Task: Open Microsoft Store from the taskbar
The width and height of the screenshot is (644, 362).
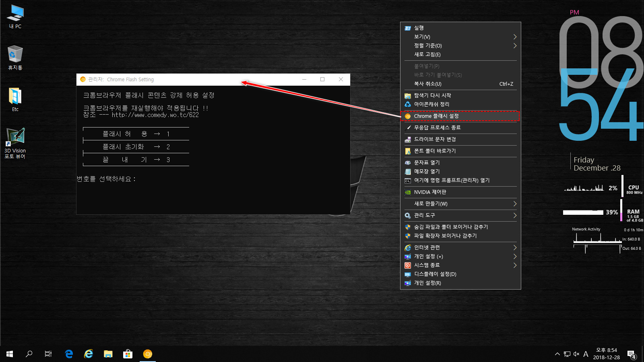Action: pyautogui.click(x=128, y=354)
